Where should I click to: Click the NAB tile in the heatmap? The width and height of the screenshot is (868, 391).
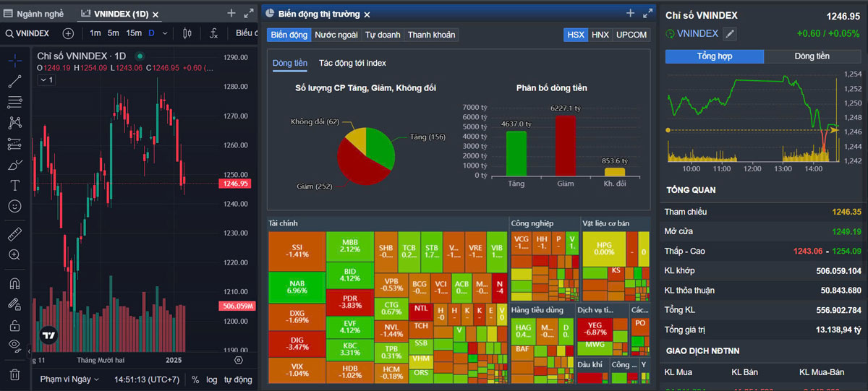(x=297, y=286)
